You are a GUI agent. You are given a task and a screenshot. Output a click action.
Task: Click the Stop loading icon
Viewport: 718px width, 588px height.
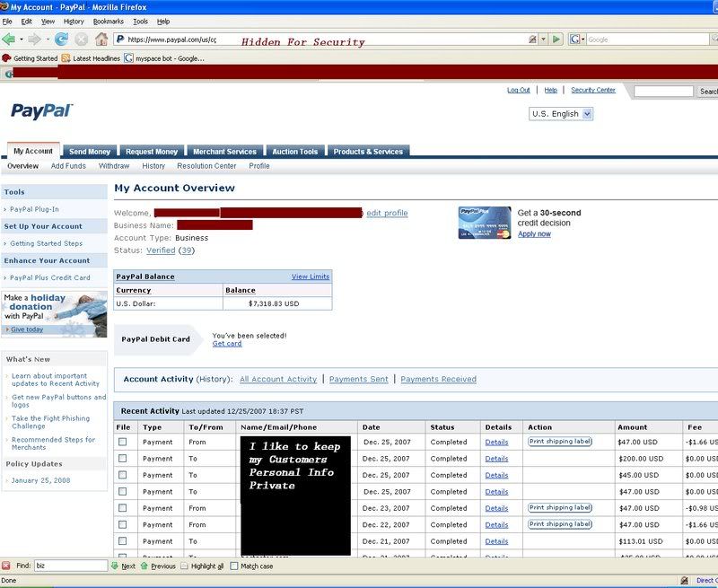81,39
